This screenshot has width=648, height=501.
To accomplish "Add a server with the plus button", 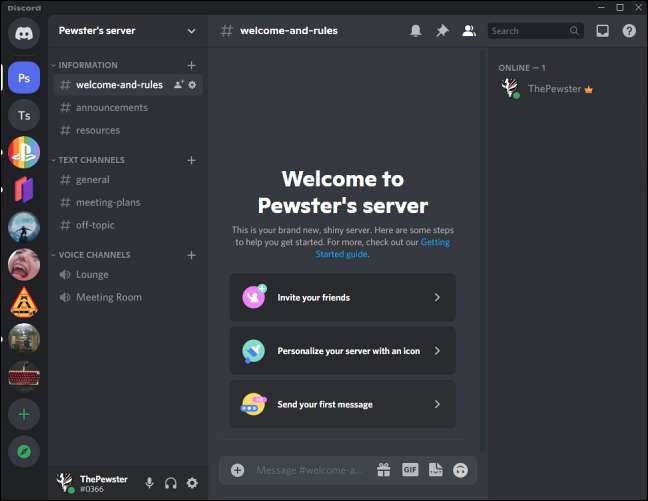I will point(24,414).
